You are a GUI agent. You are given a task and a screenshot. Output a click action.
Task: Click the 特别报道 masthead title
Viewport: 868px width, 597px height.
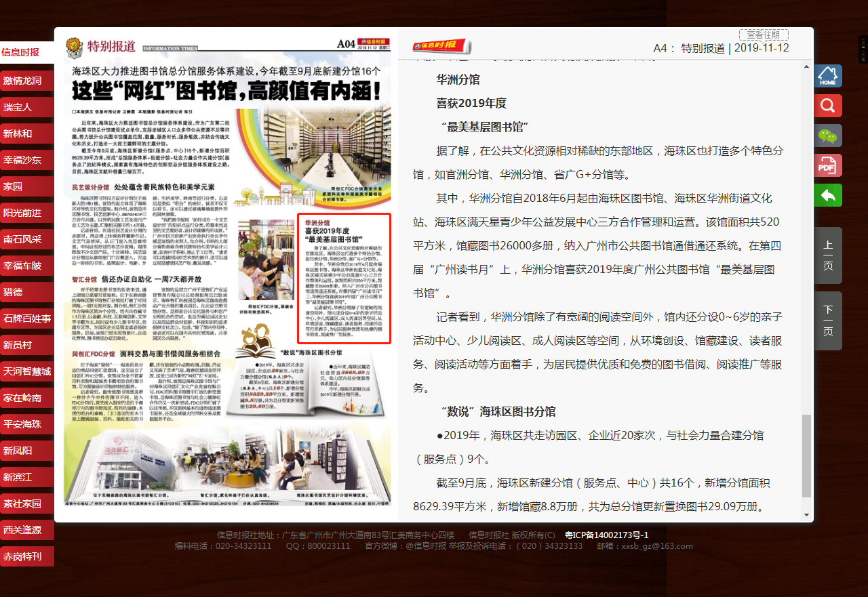click(x=111, y=46)
